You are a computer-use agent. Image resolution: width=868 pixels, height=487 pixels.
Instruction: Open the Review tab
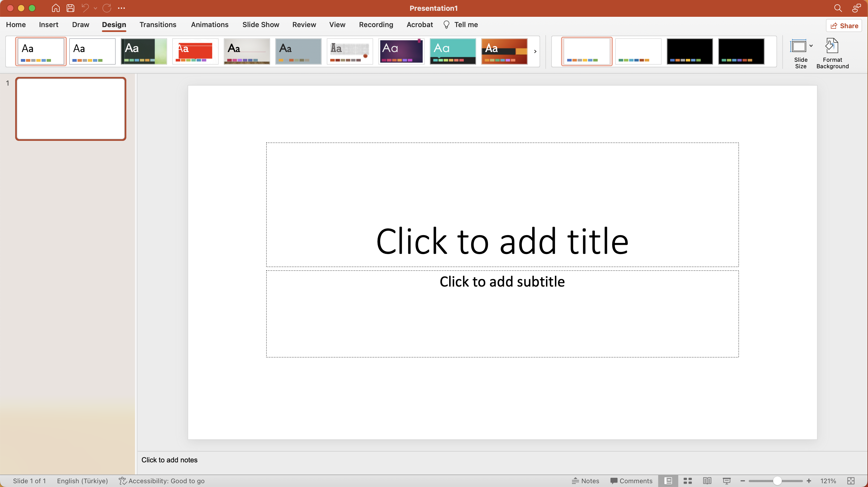point(304,25)
